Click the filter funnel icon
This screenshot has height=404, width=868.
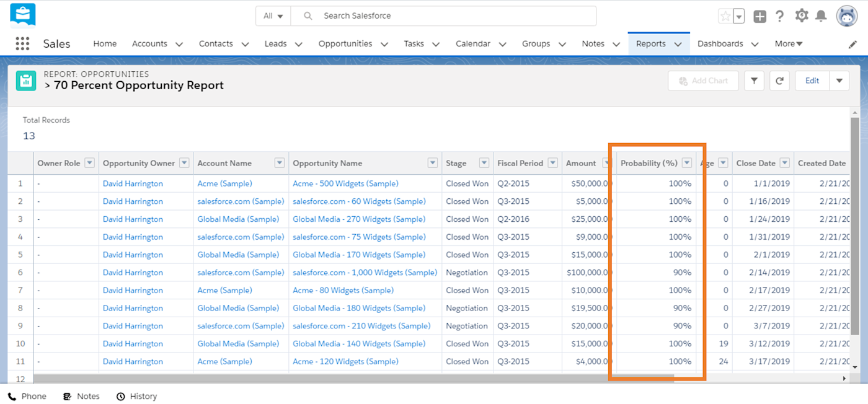click(x=754, y=81)
